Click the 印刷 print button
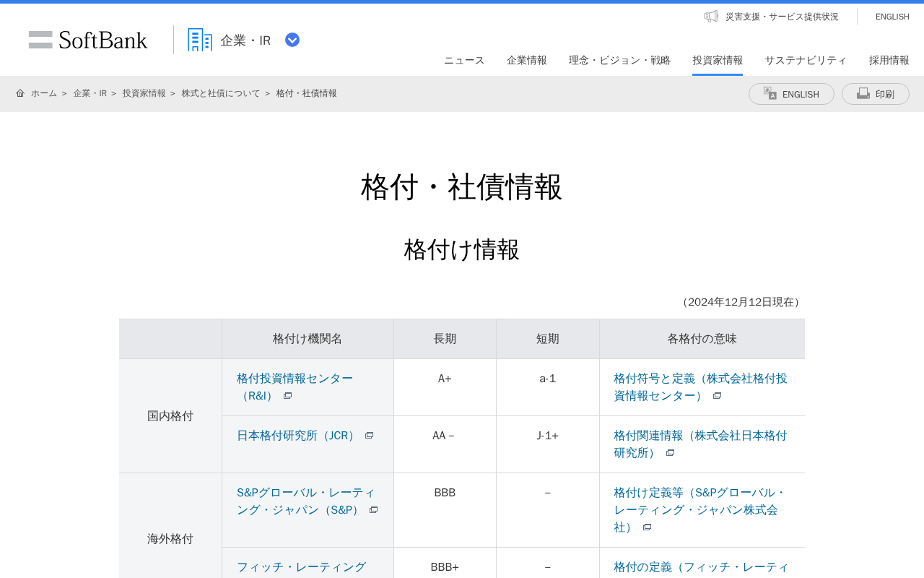924x578 pixels. (x=876, y=94)
